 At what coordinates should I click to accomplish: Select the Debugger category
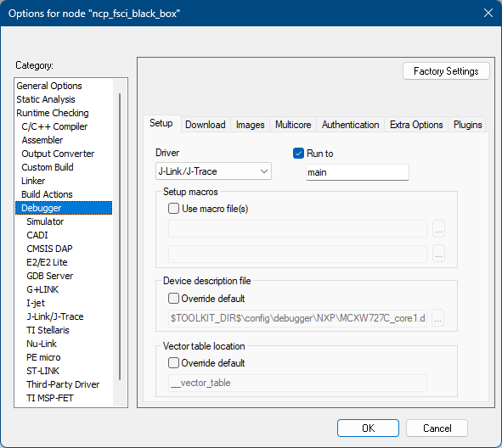[x=64, y=208]
